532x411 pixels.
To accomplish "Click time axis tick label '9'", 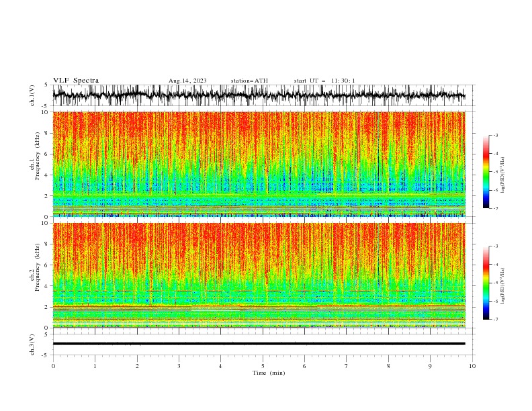I will click(x=430, y=366).
